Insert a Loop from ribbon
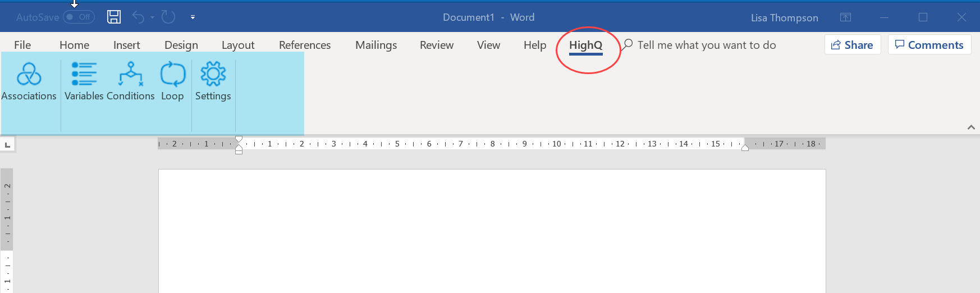The height and width of the screenshot is (293, 980). [x=172, y=81]
